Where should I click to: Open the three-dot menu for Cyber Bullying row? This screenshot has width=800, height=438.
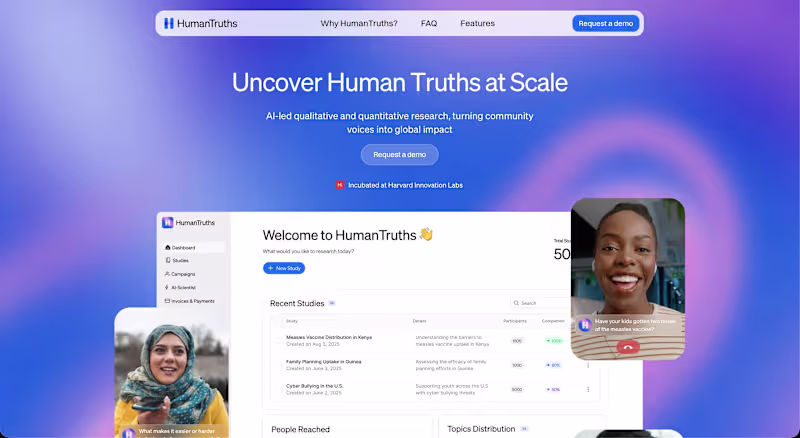point(588,390)
